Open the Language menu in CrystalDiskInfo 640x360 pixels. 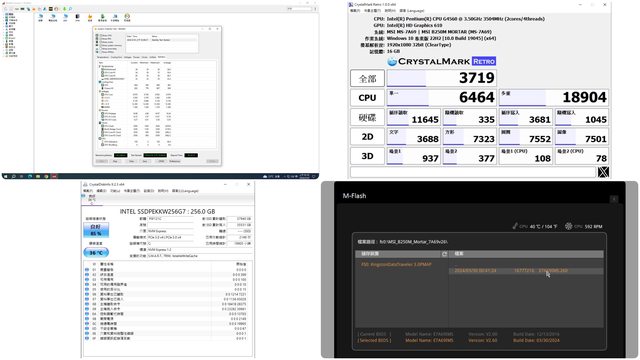[x=185, y=191]
